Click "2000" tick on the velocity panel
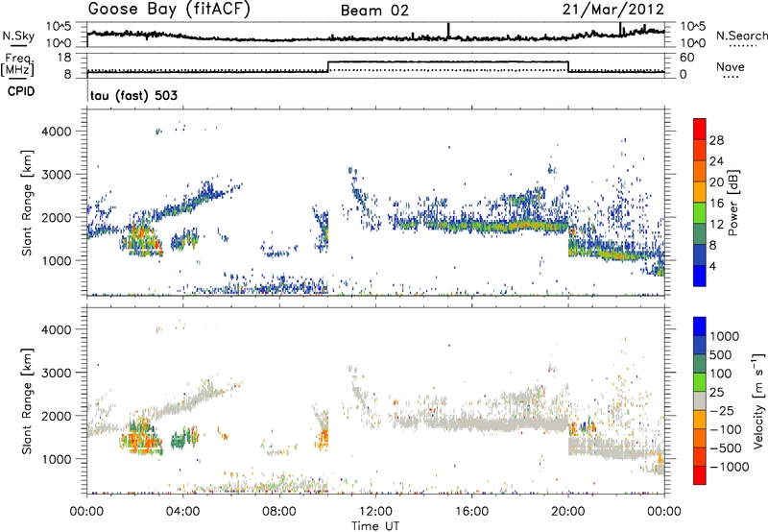 click(56, 416)
